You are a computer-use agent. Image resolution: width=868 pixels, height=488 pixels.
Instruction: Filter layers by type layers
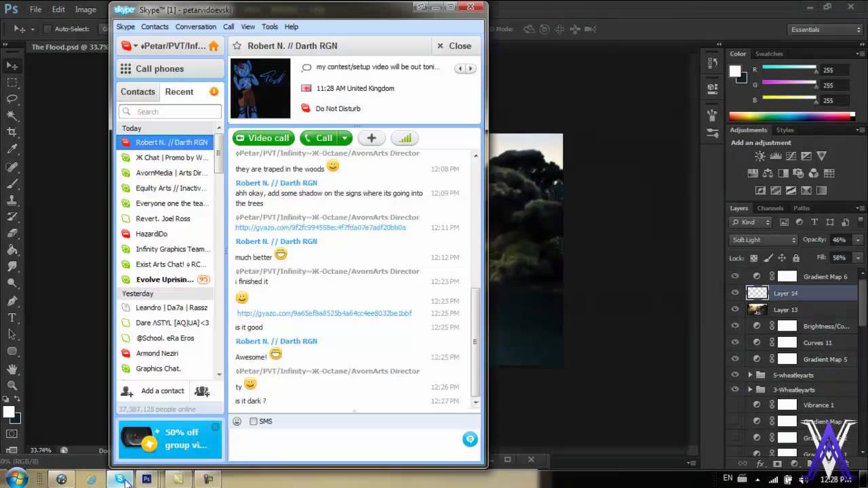814,222
